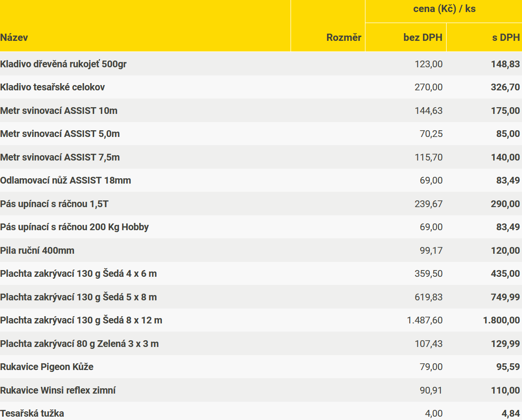
Task: Select Pila ruční 400mm name
Action: 37,250
